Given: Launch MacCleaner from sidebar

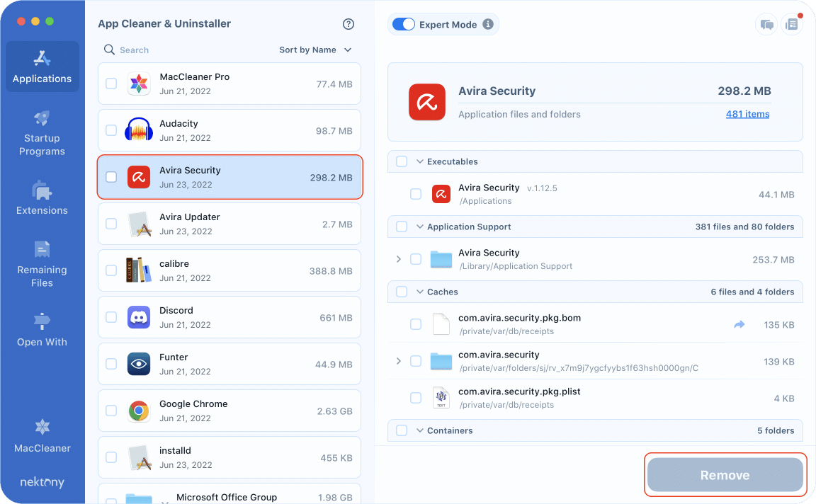Looking at the screenshot, I should point(42,436).
